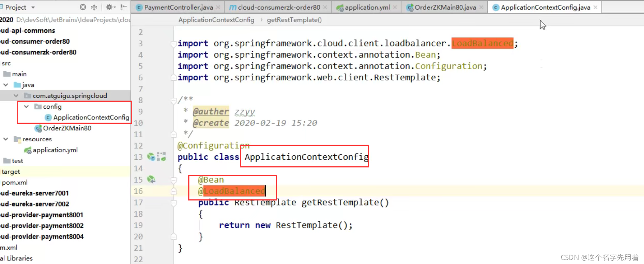The height and width of the screenshot is (264, 644).
Task: Hide the Project tool window
Action: click(x=124, y=7)
